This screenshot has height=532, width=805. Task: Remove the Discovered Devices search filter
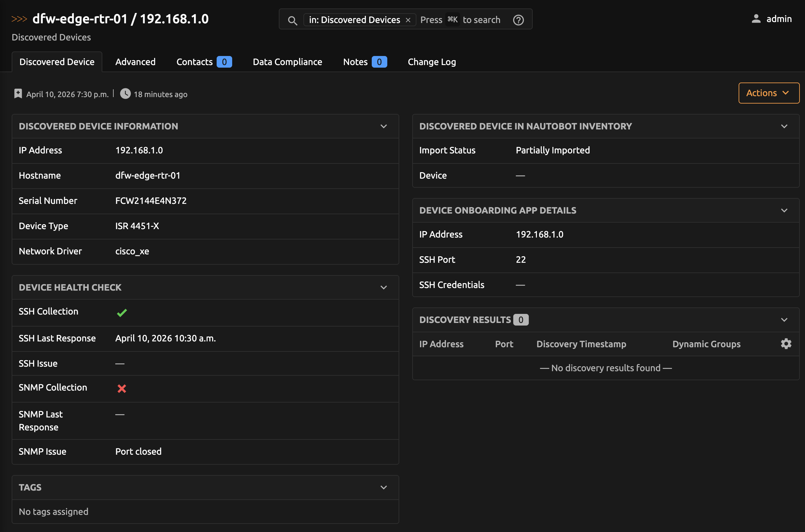tap(408, 20)
